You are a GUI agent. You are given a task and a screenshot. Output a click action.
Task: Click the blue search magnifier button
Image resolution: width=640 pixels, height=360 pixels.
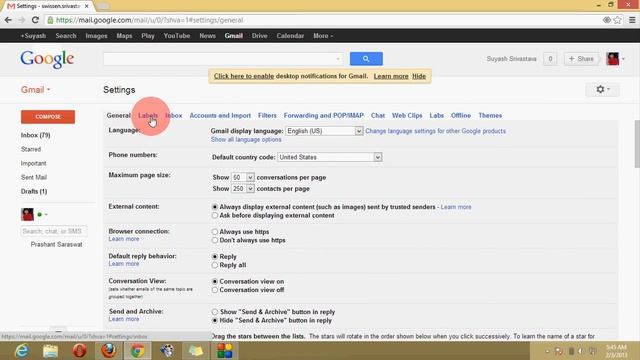coord(366,59)
